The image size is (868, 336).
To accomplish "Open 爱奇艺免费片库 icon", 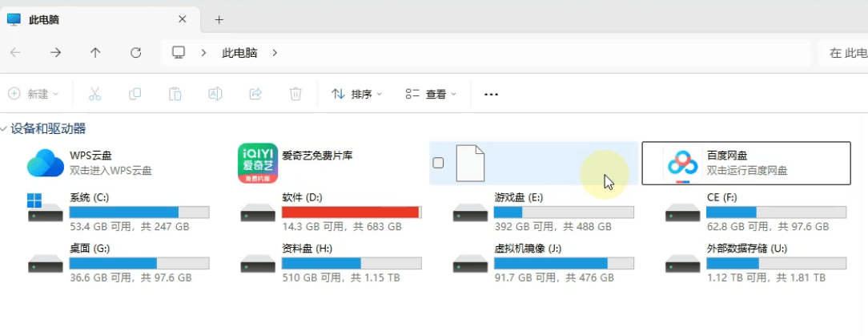I will pos(258,163).
